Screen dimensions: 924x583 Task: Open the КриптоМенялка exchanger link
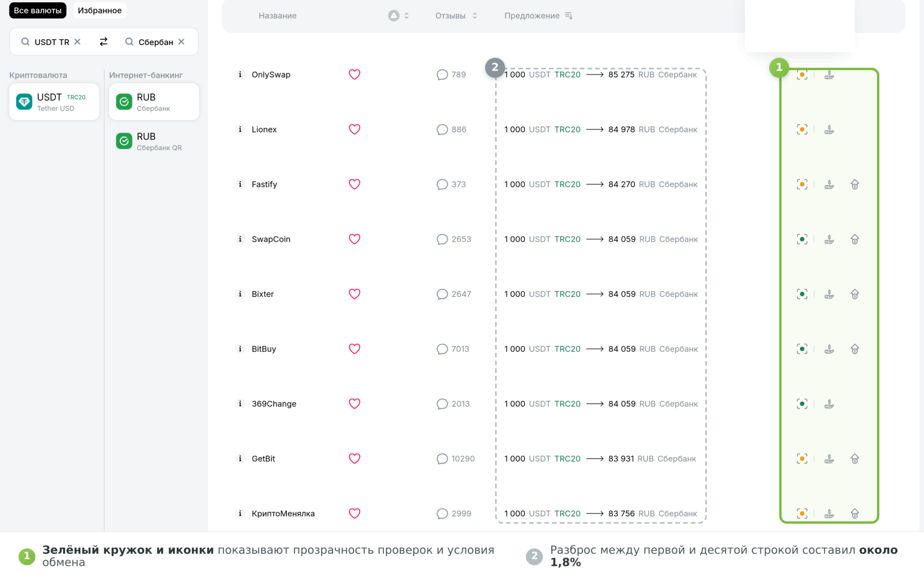[283, 514]
